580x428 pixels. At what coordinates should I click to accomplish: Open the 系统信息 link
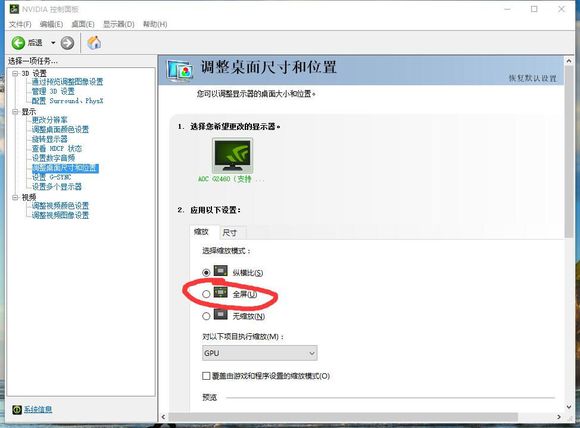click(38, 410)
